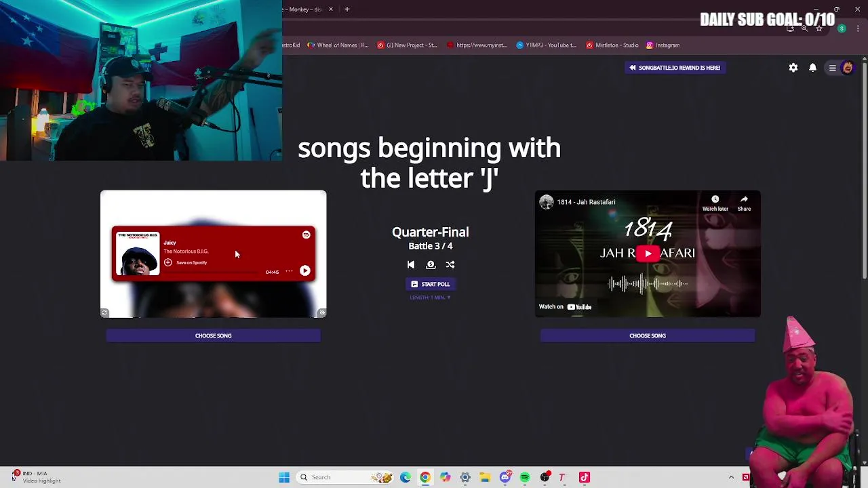Open Mistletoe Studio bookmark
The width and height of the screenshot is (868, 488).
click(x=612, y=45)
